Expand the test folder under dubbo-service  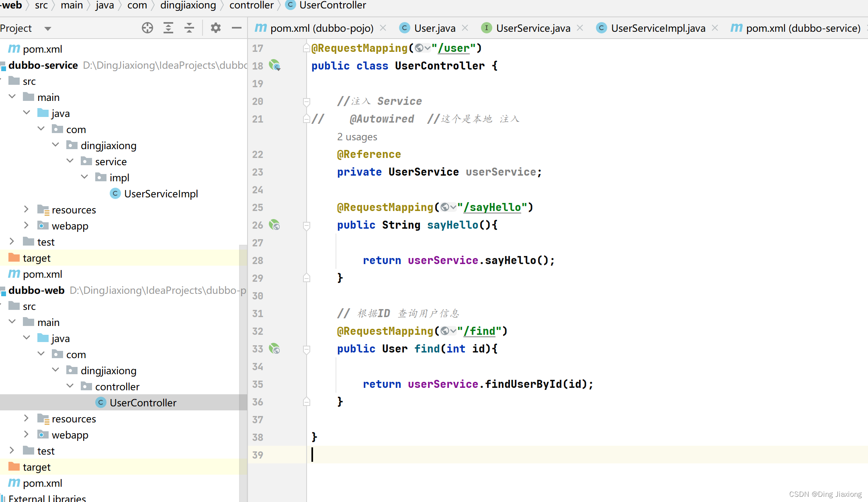(x=12, y=242)
